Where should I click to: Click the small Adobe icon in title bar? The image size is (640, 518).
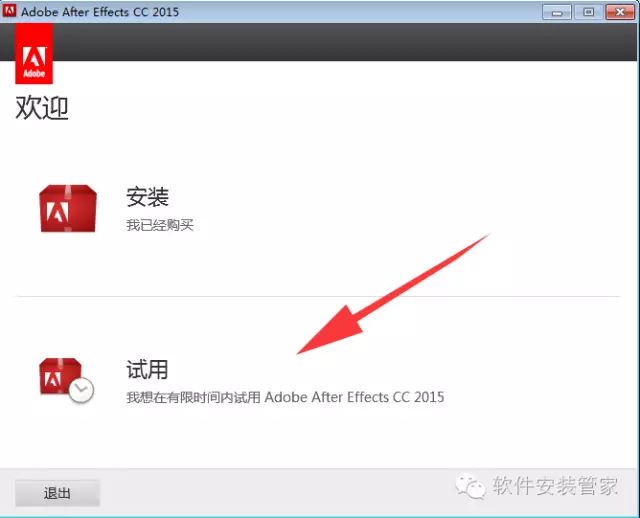pyautogui.click(x=9, y=11)
